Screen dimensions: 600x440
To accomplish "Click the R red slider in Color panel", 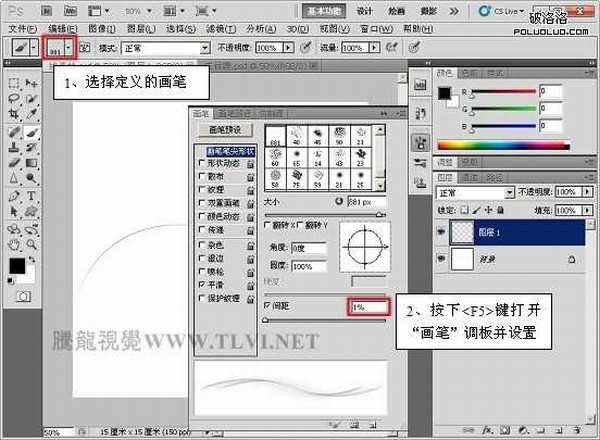I will pyautogui.click(x=504, y=91).
